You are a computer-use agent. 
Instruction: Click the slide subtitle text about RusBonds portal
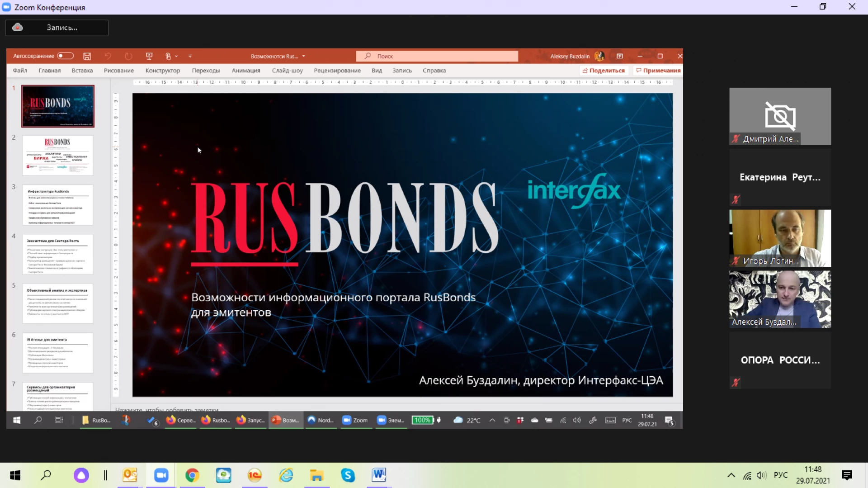point(333,305)
